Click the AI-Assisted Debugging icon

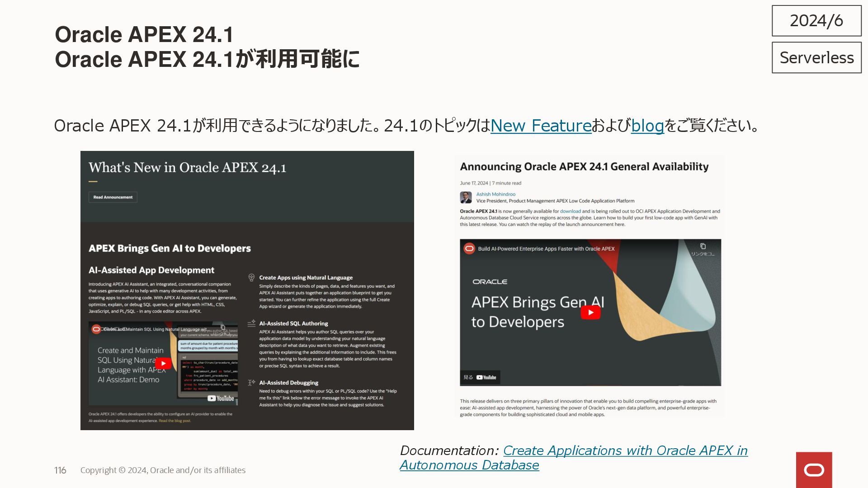(x=251, y=383)
